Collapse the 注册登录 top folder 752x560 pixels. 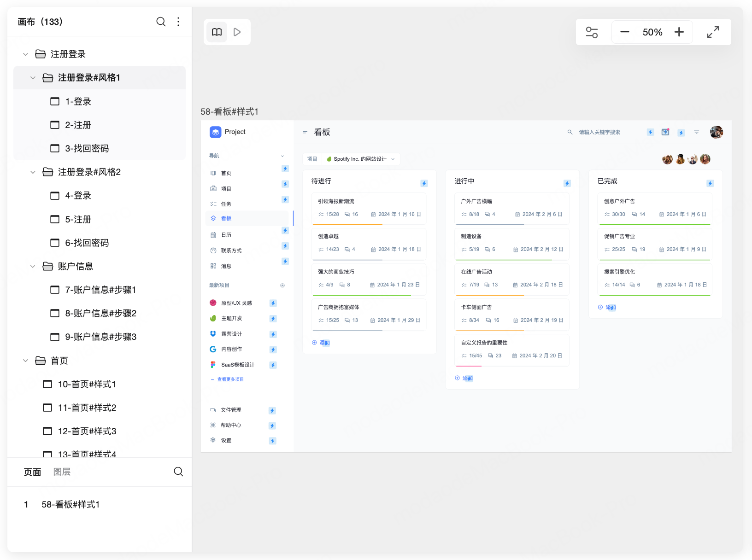(x=26, y=54)
